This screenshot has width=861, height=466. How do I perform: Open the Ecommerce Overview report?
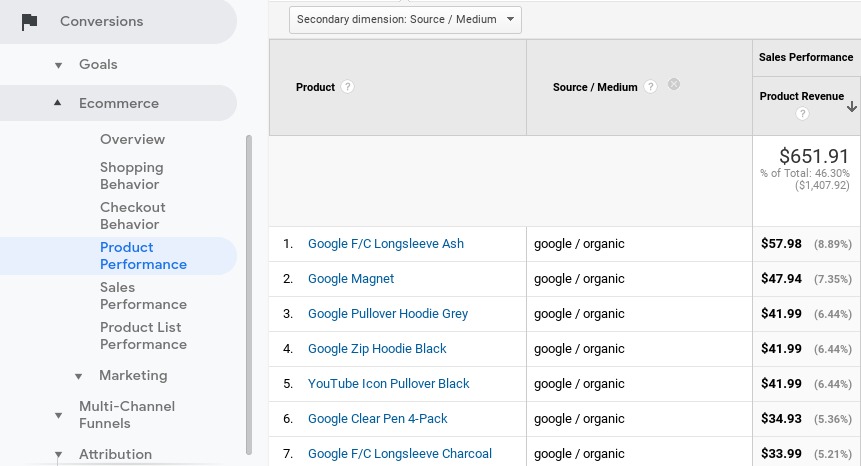pos(132,139)
